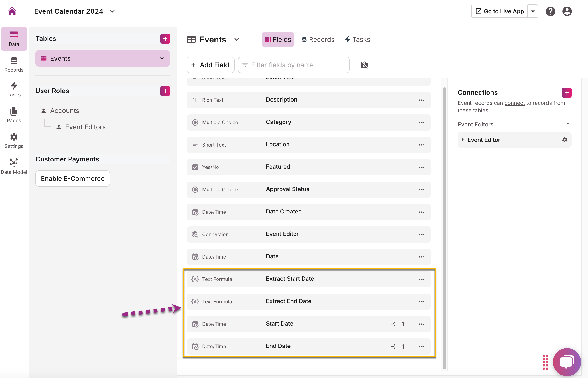
Task: Click the Add Field button
Action: (x=210, y=65)
